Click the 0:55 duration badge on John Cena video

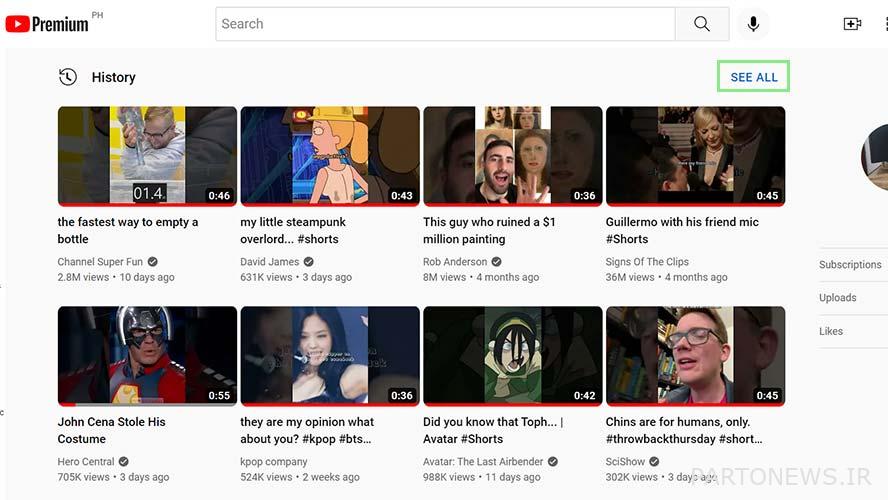pyautogui.click(x=219, y=395)
